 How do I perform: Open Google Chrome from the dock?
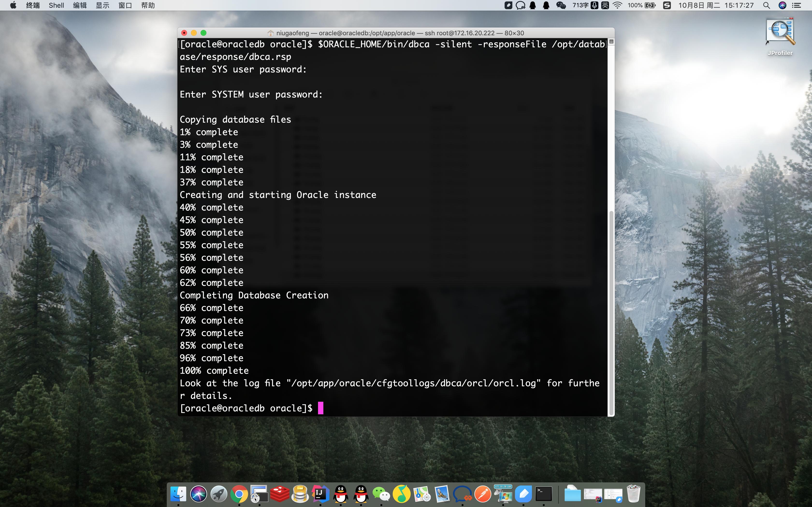pyautogui.click(x=239, y=494)
